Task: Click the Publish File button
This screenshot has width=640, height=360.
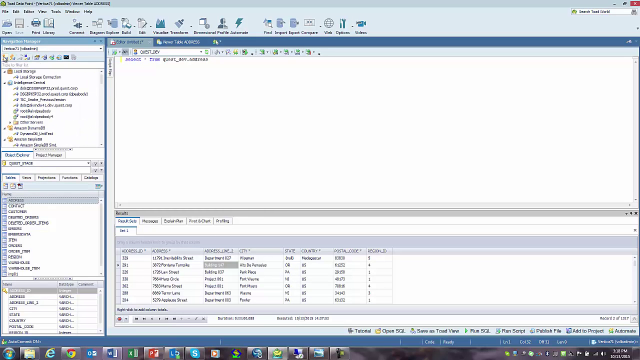Action: point(545,331)
